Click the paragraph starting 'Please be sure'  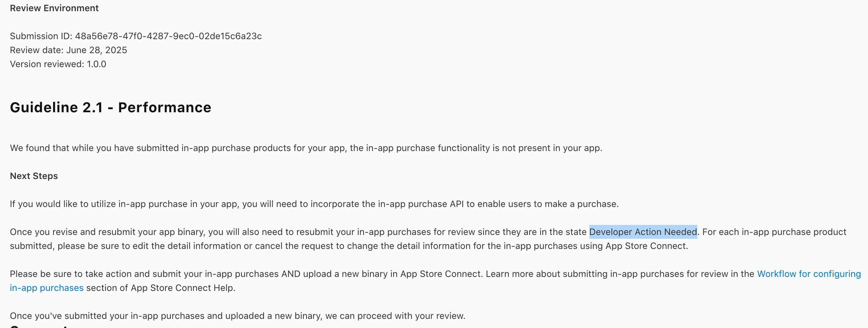point(435,281)
